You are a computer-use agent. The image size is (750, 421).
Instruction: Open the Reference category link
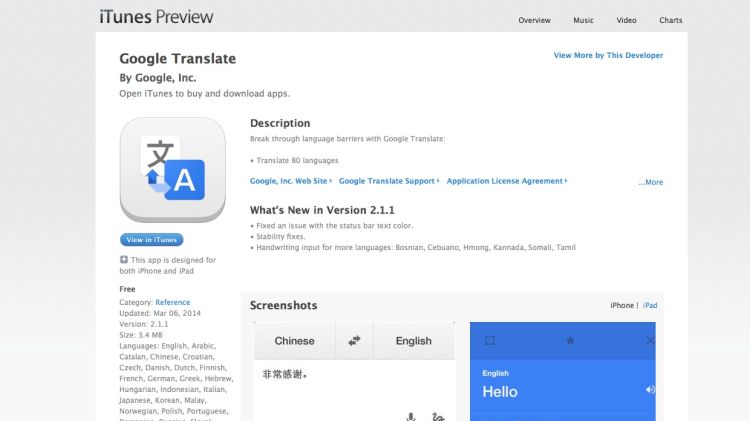click(173, 302)
